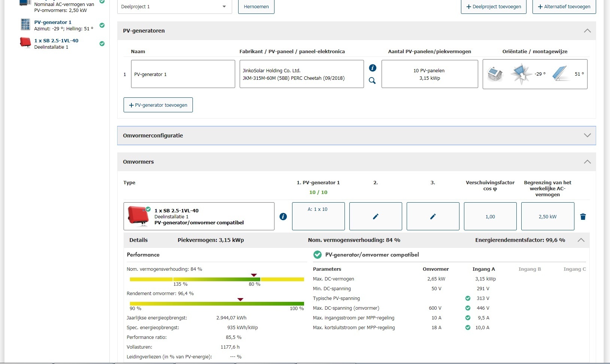Image resolution: width=610 pixels, height=364 pixels.
Task: Click the house roof mounting icon
Action: pos(495,74)
